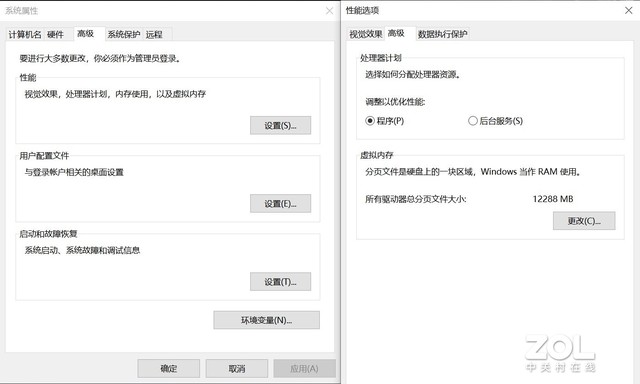The image size is (640, 384).
Task: Click the 所有驱动器总分页文件大小 label
Action: (416, 199)
